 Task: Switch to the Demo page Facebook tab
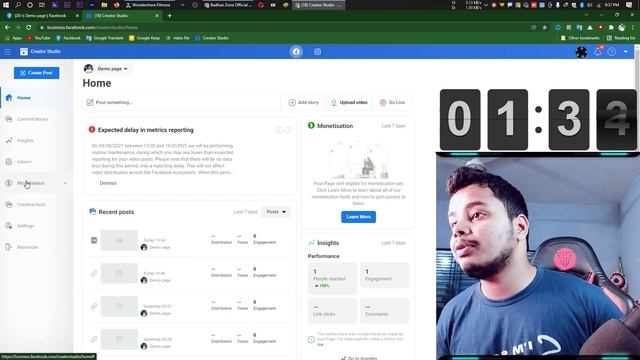[41, 16]
